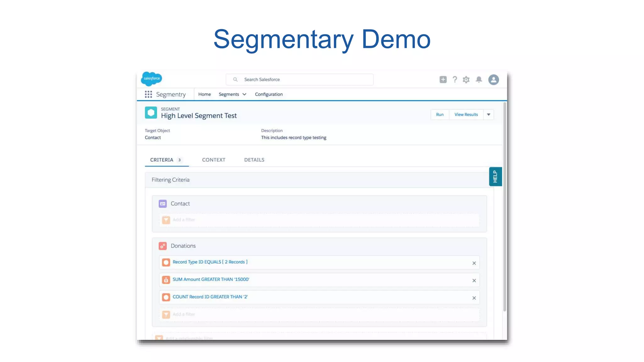
Task: Open the help question mark icon
Action: (x=455, y=80)
